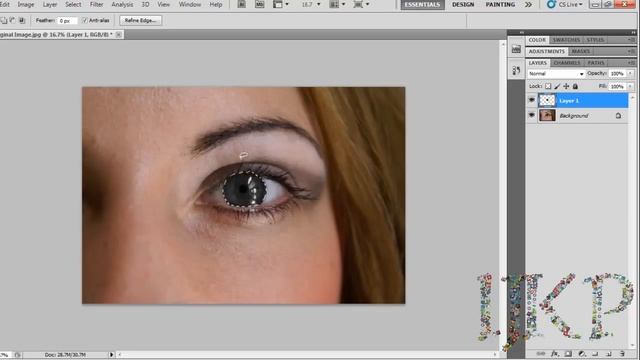The image size is (640, 360).
Task: Select the Background layer thumbnail
Action: pyautogui.click(x=547, y=116)
